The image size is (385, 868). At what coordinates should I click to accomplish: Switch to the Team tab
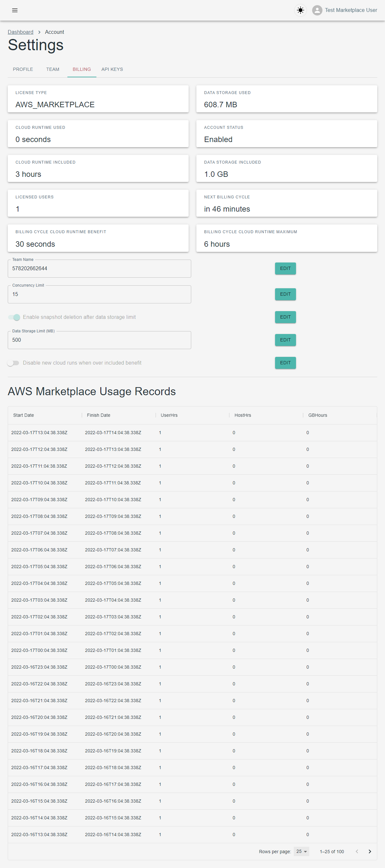tap(53, 70)
